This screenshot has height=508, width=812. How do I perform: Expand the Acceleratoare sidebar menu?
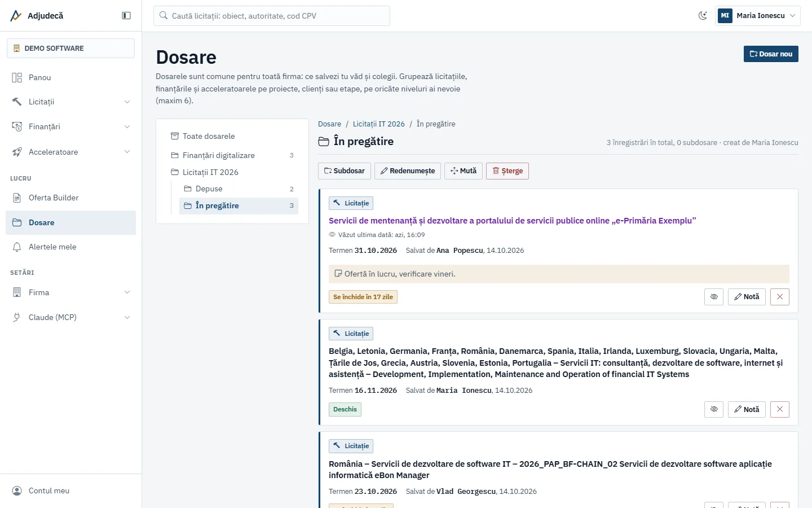(x=70, y=152)
